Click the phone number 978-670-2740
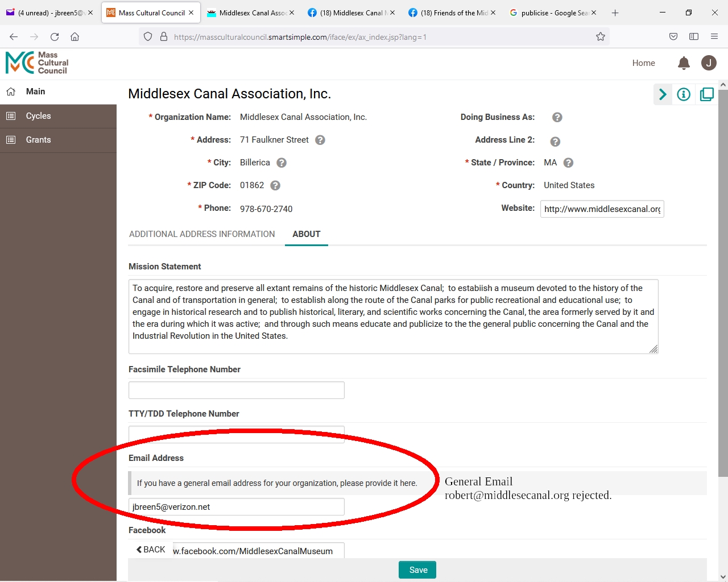 coord(266,209)
